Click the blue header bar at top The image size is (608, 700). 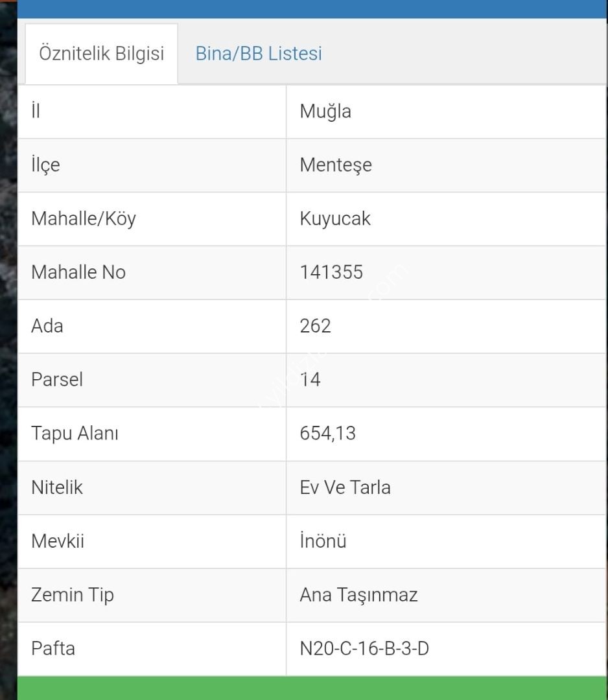[x=312, y=9]
